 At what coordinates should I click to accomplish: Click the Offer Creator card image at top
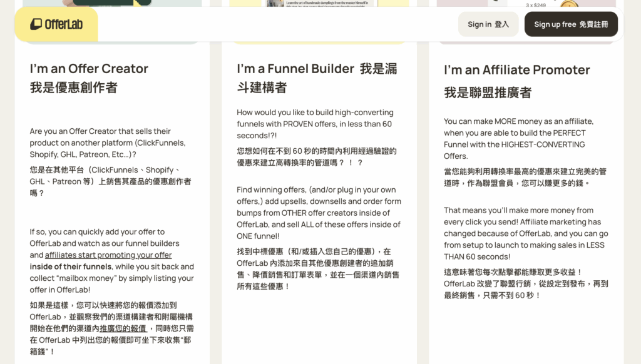coord(112,3)
